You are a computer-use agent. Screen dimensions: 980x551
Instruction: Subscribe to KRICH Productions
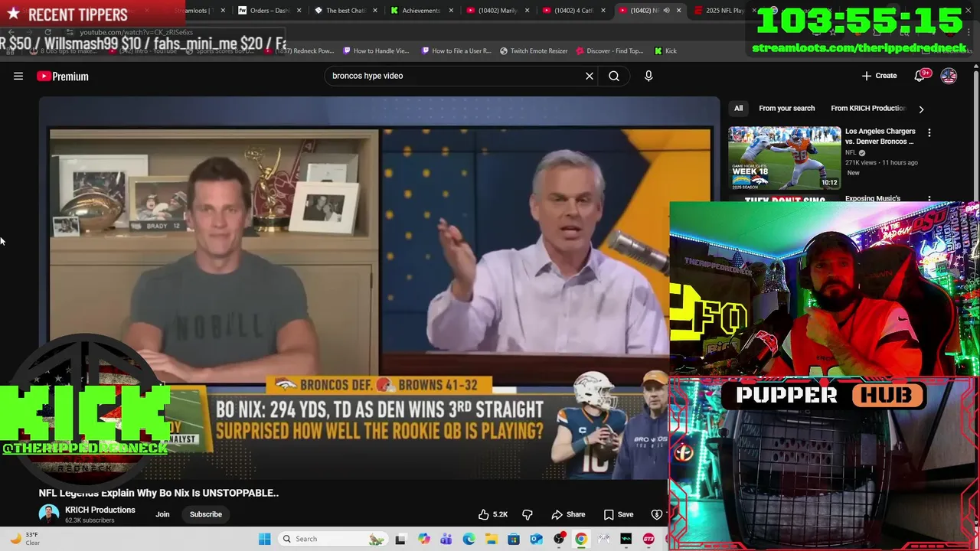[206, 514]
